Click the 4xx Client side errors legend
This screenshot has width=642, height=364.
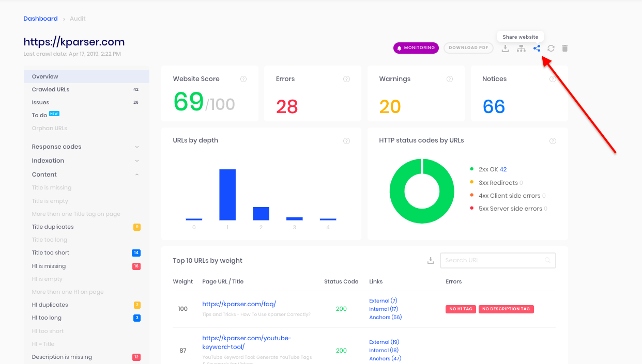[508, 196]
